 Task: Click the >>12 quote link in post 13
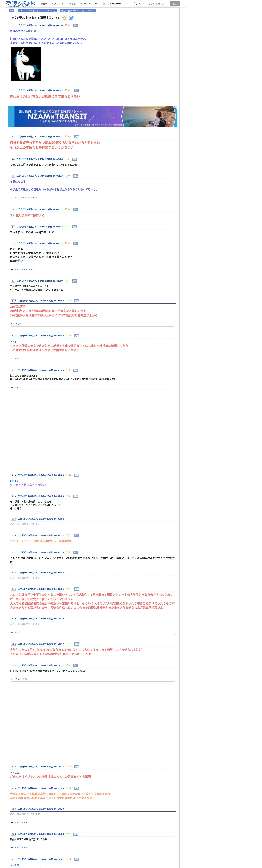point(14,481)
